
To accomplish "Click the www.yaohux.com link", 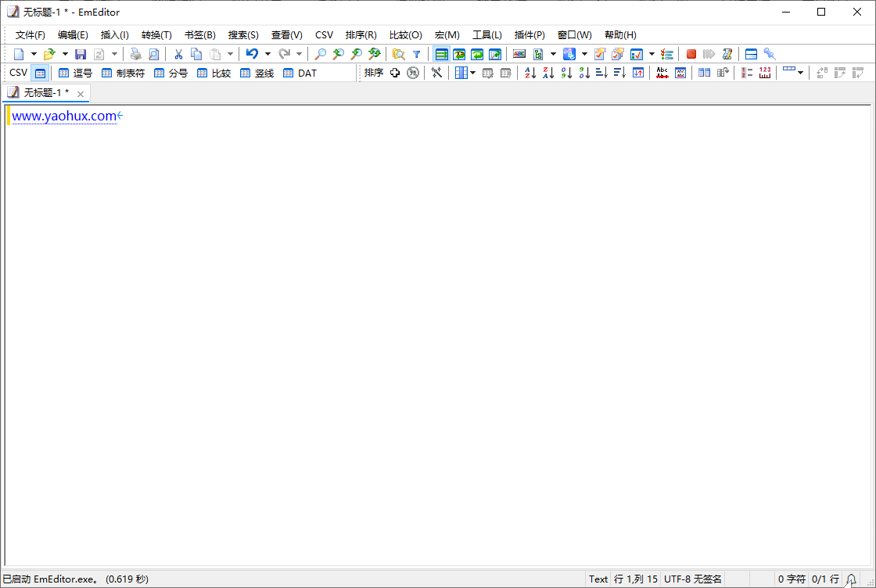I will [x=64, y=117].
